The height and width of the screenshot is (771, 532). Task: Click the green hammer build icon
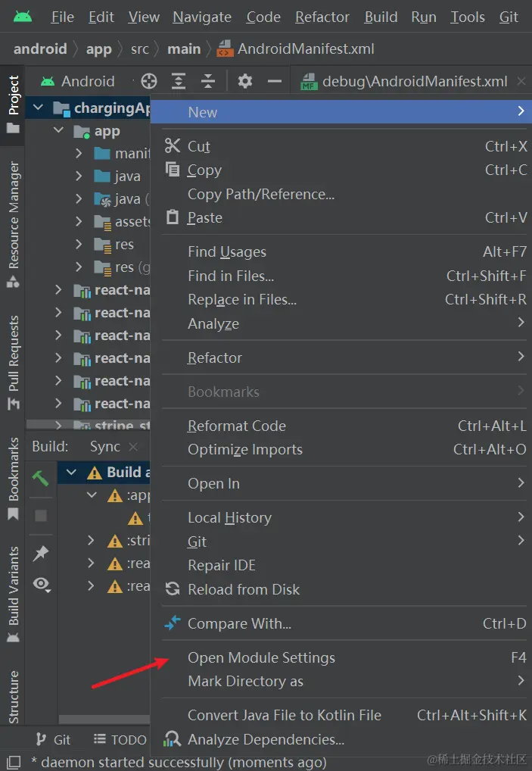(x=41, y=478)
